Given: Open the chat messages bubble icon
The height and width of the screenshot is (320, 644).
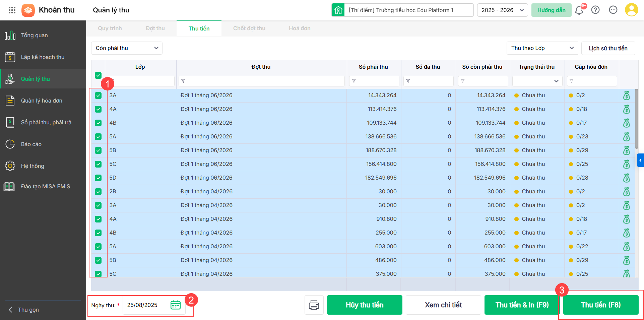Looking at the screenshot, I should [x=613, y=10].
